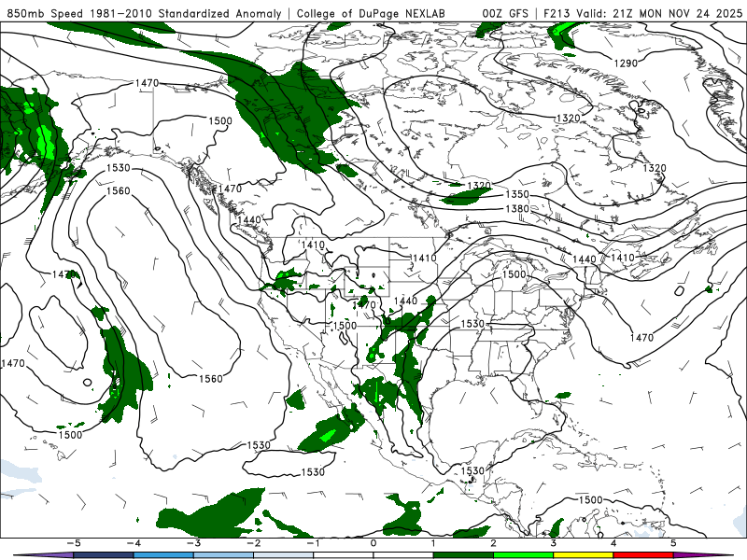Click the navy -5 to -4 colorbar segment
Screen dimensions: 747x560
tap(104, 555)
